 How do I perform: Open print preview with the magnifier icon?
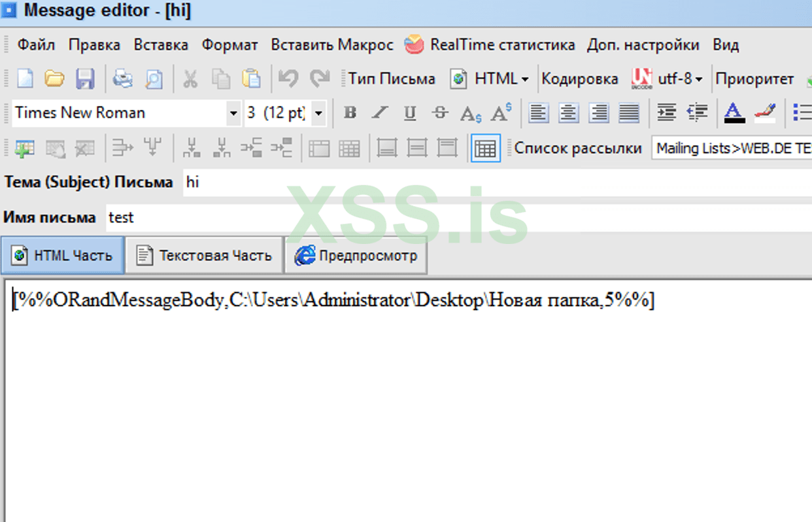point(154,79)
